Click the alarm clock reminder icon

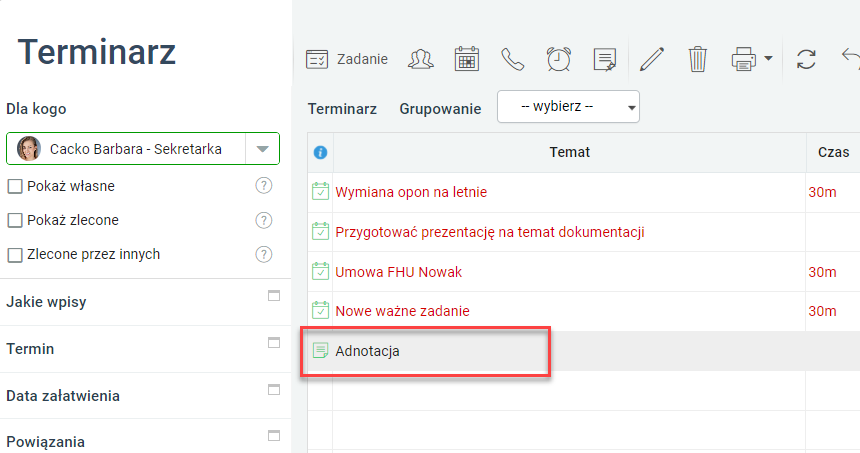coord(558,59)
